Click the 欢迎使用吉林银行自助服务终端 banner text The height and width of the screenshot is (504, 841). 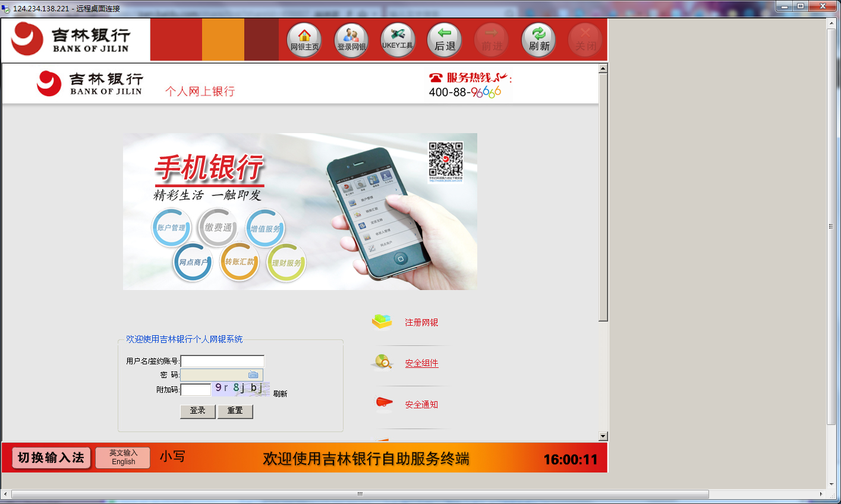366,459
